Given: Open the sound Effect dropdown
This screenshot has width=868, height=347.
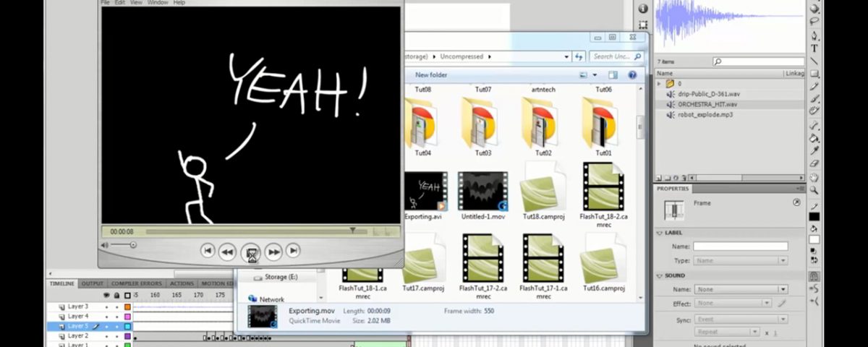Looking at the screenshot, I should 733,304.
